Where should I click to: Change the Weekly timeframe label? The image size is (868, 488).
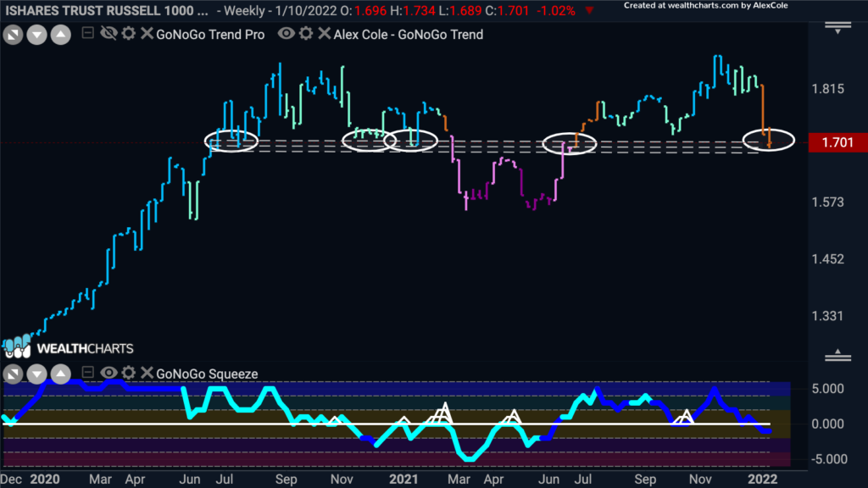coord(243,10)
